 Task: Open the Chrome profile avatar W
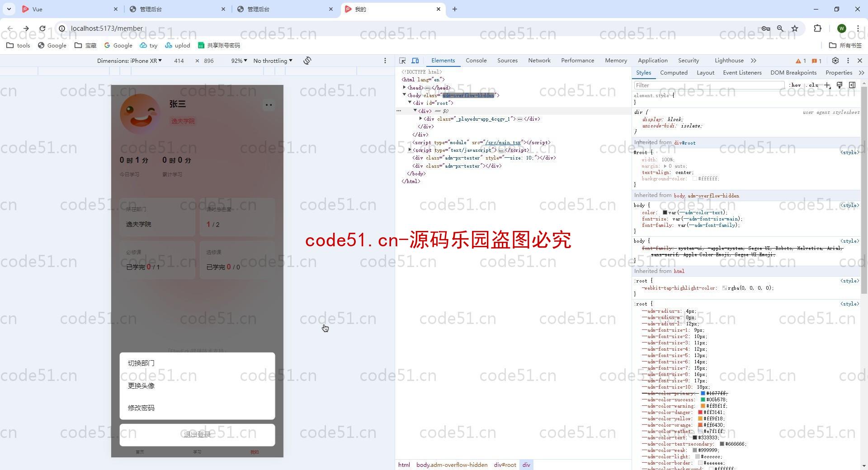pyautogui.click(x=842, y=28)
